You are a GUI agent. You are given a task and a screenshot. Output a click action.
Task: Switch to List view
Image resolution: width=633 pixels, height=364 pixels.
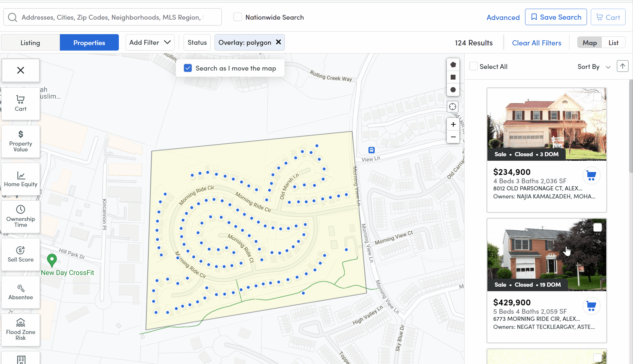click(x=613, y=43)
